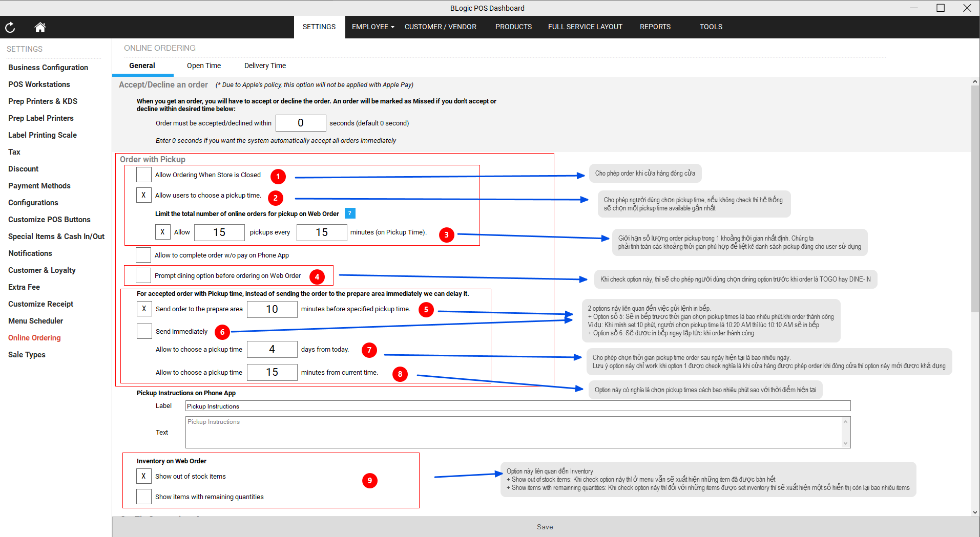Toggle Show items with remaining quantities
Viewport: 980px width, 537px height.
coord(143,497)
